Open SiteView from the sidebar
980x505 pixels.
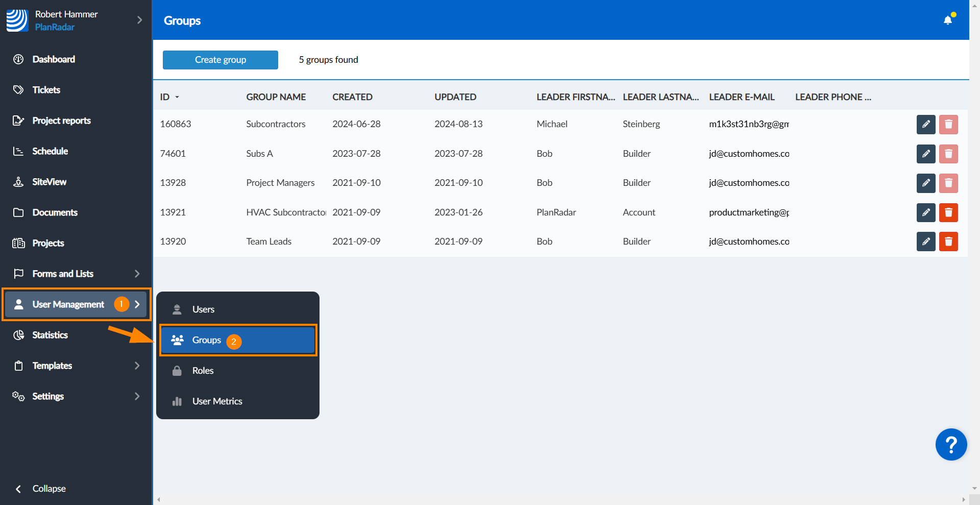49,182
